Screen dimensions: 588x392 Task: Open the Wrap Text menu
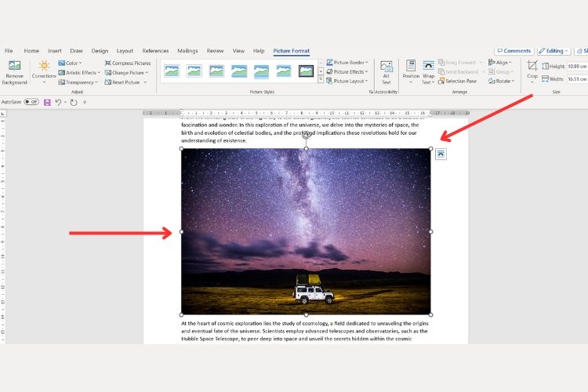[428, 72]
